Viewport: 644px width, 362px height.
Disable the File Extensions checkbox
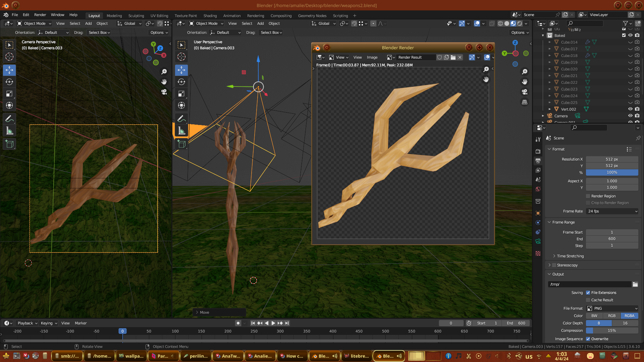tap(588, 293)
